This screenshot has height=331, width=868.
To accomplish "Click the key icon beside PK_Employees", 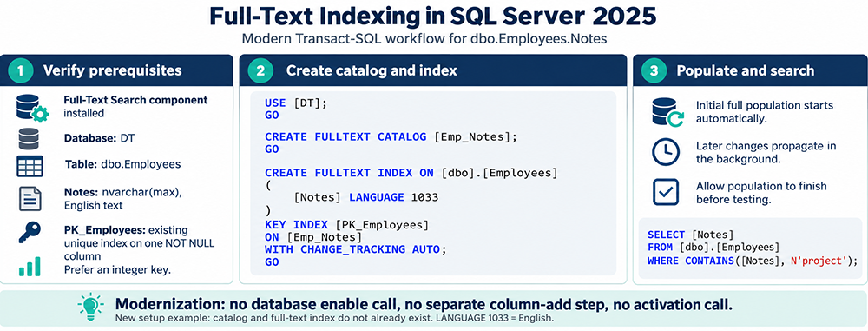I will tap(30, 232).
